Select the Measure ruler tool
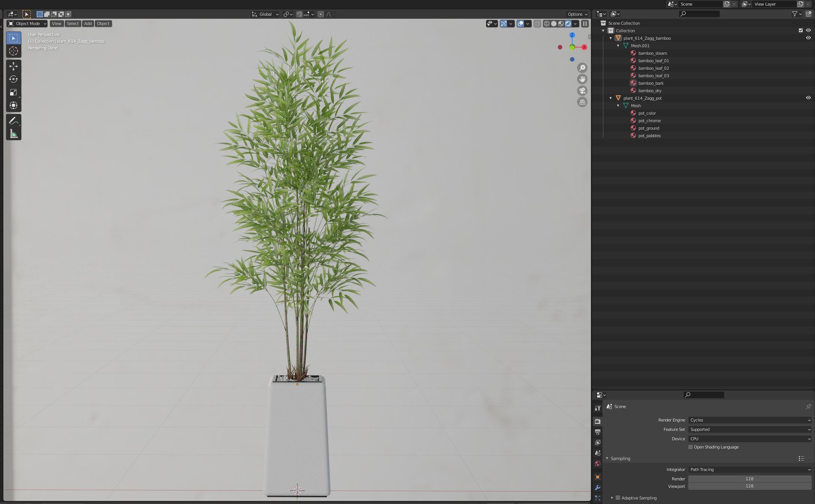815x504 pixels. 13,134
